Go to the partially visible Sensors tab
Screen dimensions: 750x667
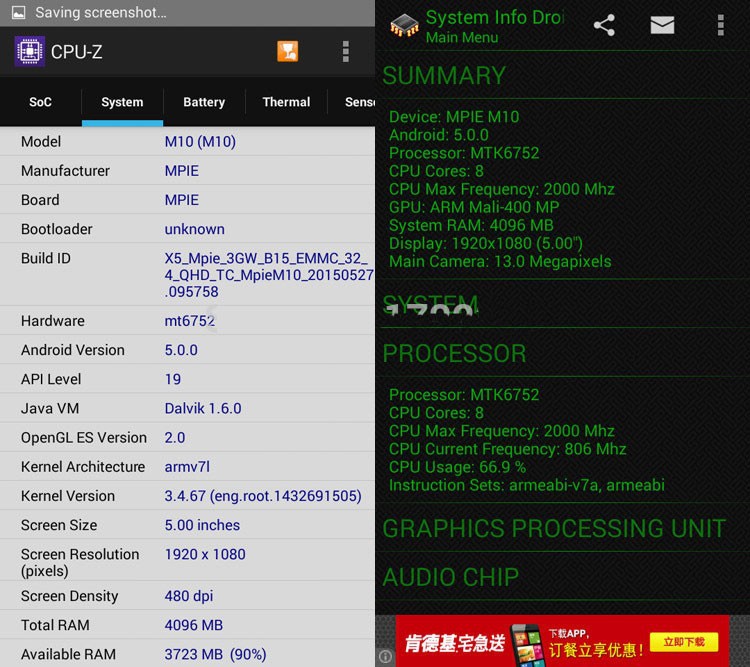pos(359,102)
